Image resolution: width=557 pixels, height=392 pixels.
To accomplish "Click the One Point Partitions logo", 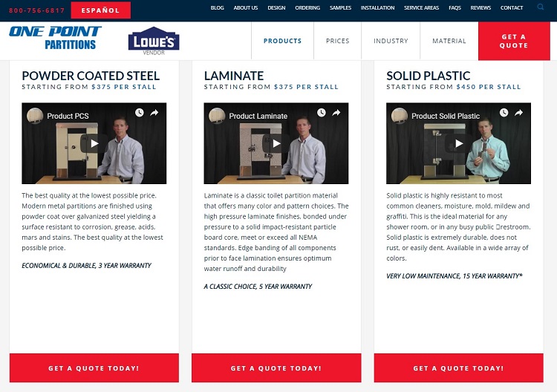I will (56, 37).
